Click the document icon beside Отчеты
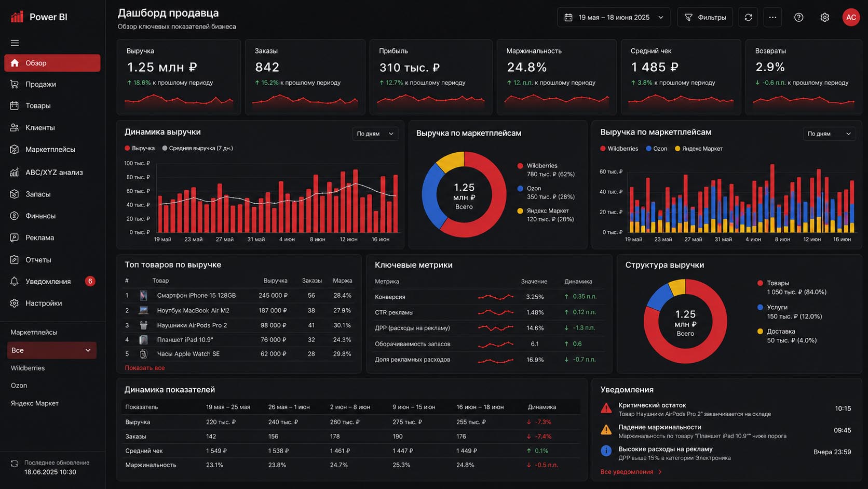Viewport: 868px width, 489px height. (15, 259)
